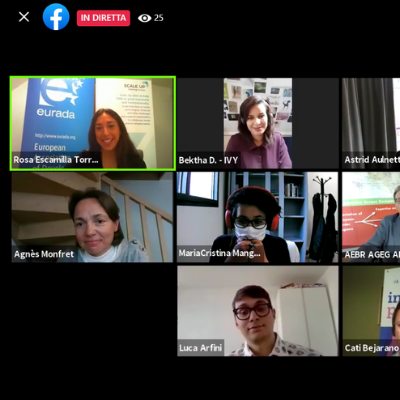Click the MariaCristina Mang... name label
Viewport: 400px width, 400px height.
pyautogui.click(x=219, y=253)
